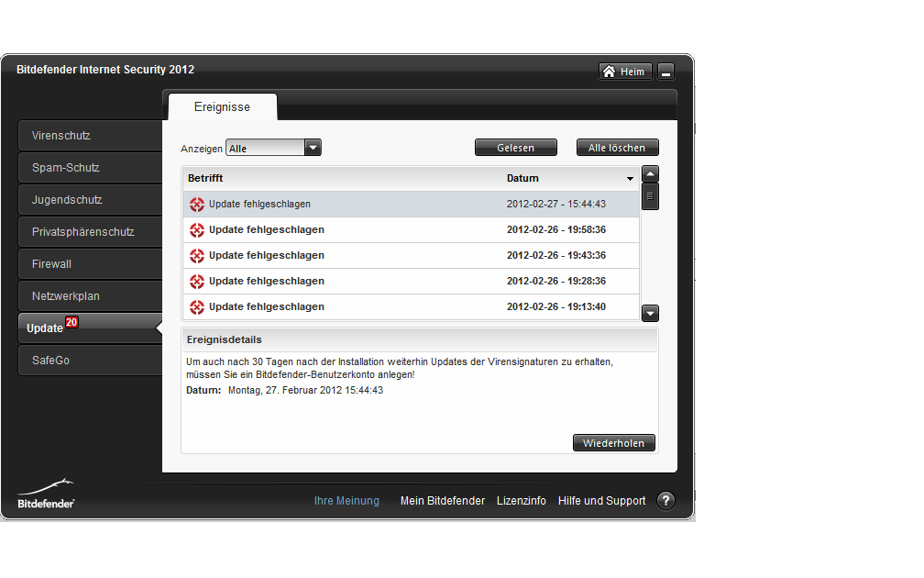
Task: Click scroll up arrow of events list
Action: click(650, 174)
